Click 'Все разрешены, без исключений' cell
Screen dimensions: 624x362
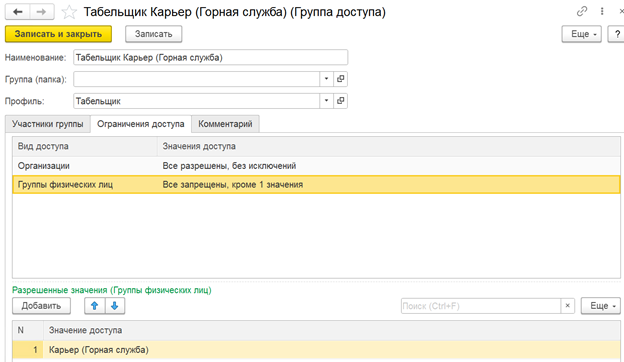tap(229, 165)
